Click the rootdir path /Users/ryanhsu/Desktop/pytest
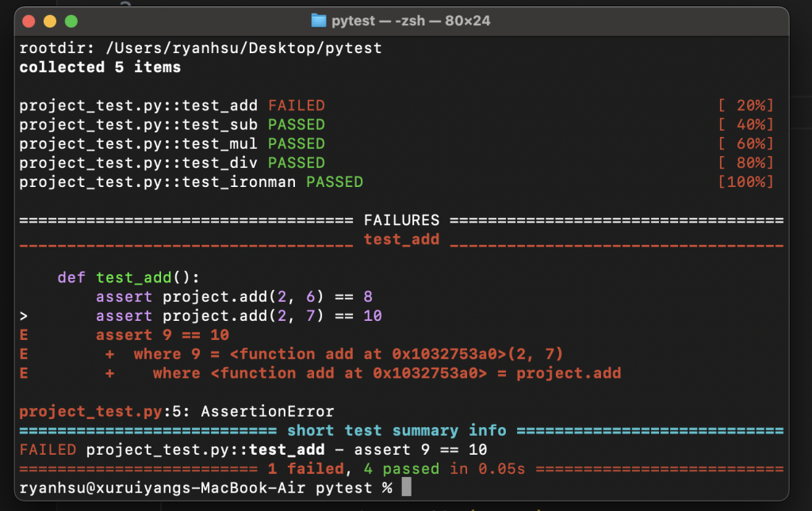The width and height of the screenshot is (812, 511). [x=244, y=48]
